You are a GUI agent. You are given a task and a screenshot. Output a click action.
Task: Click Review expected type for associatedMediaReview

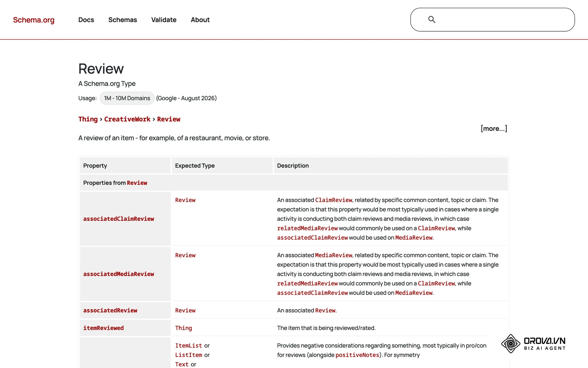click(185, 255)
